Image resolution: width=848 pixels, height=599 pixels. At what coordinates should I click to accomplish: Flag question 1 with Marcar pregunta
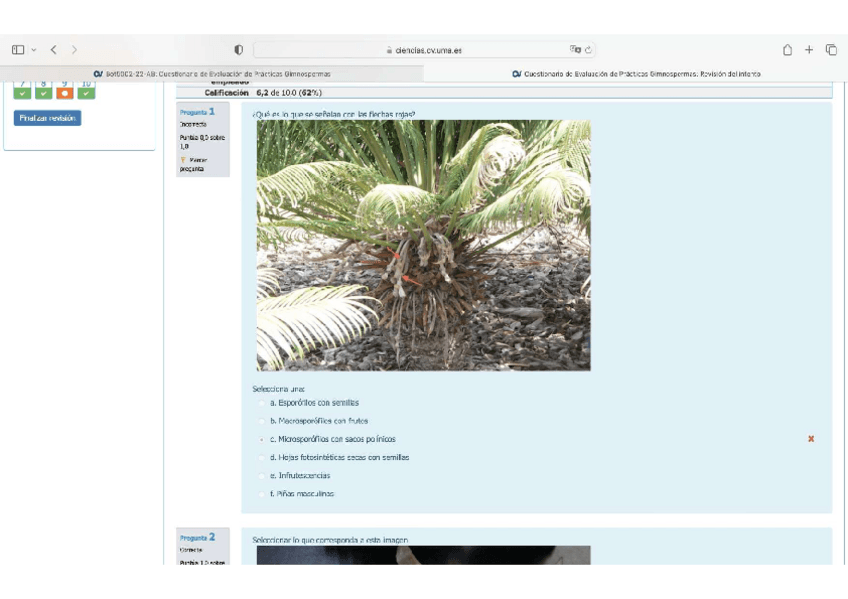(193, 164)
